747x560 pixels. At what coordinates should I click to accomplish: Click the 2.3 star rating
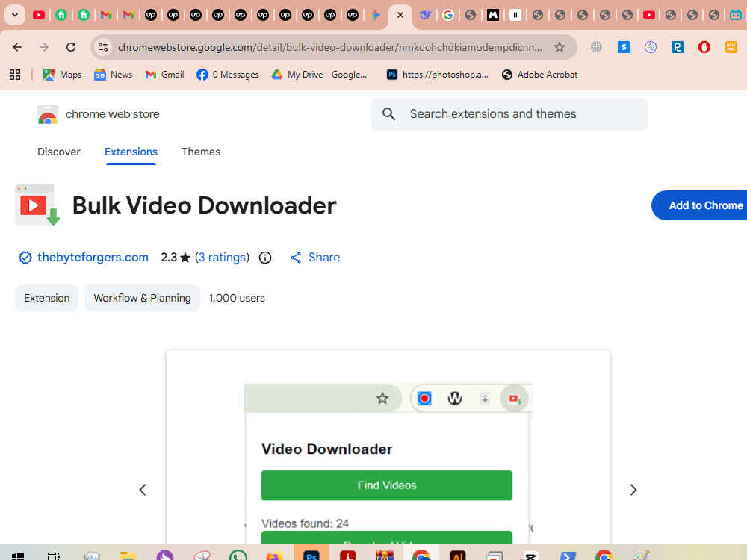coord(176,258)
